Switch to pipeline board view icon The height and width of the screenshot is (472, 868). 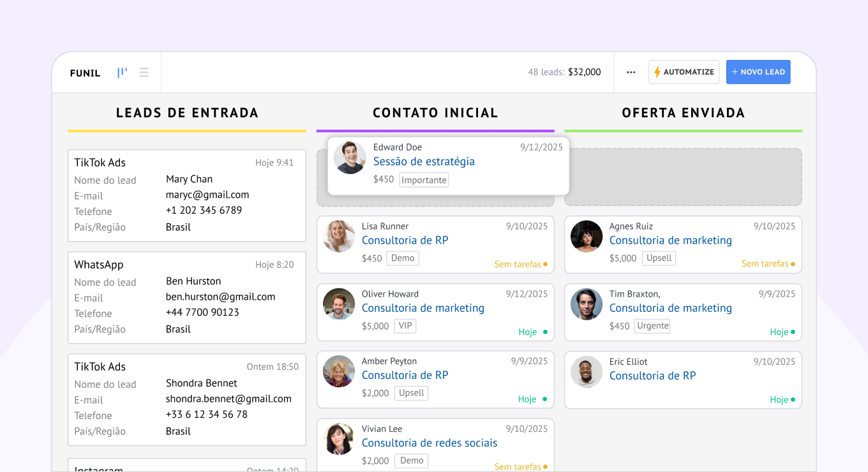point(122,73)
